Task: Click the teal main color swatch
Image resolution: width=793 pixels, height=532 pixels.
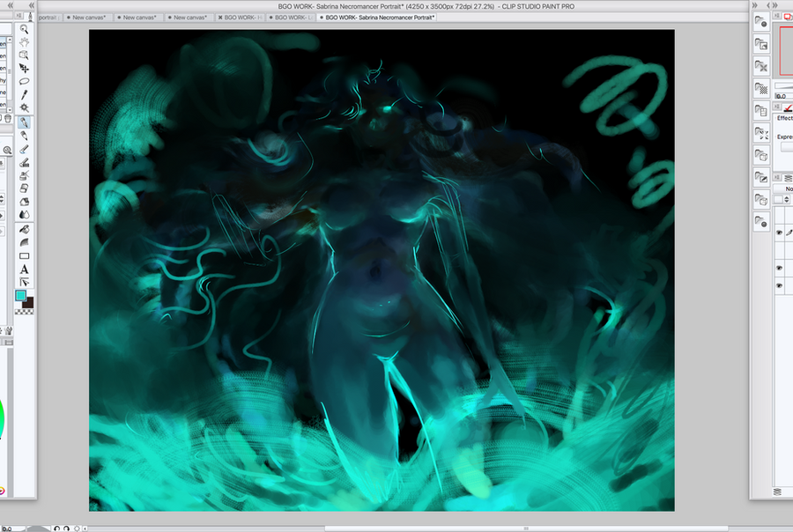Action: [x=20, y=296]
